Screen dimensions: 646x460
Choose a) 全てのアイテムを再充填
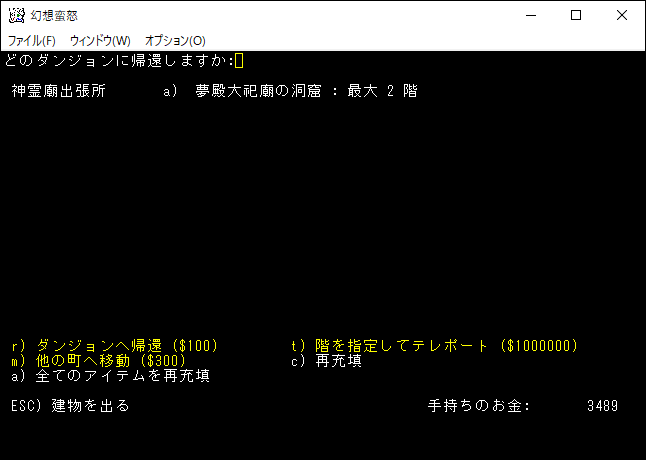click(x=110, y=376)
